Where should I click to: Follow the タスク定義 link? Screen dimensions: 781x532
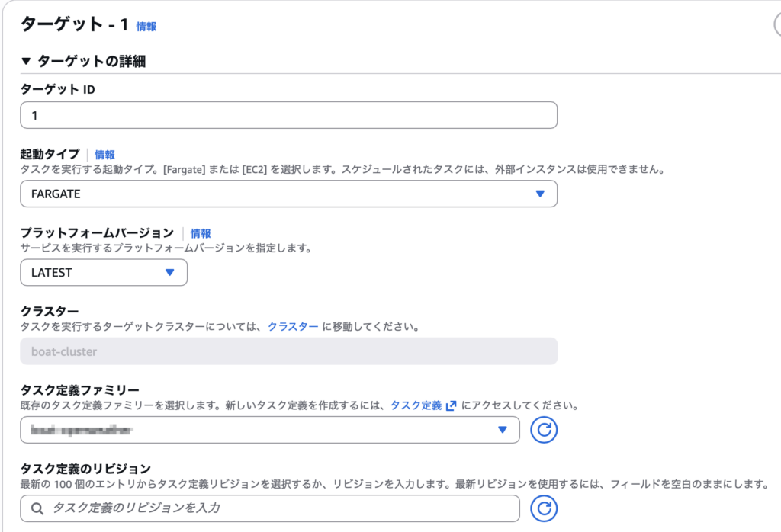click(416, 405)
